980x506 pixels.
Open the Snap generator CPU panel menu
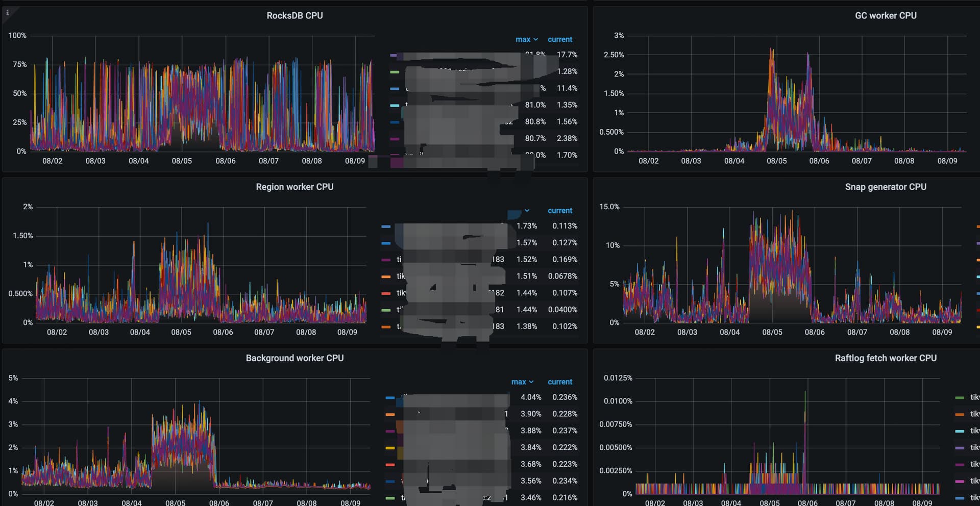coord(886,187)
